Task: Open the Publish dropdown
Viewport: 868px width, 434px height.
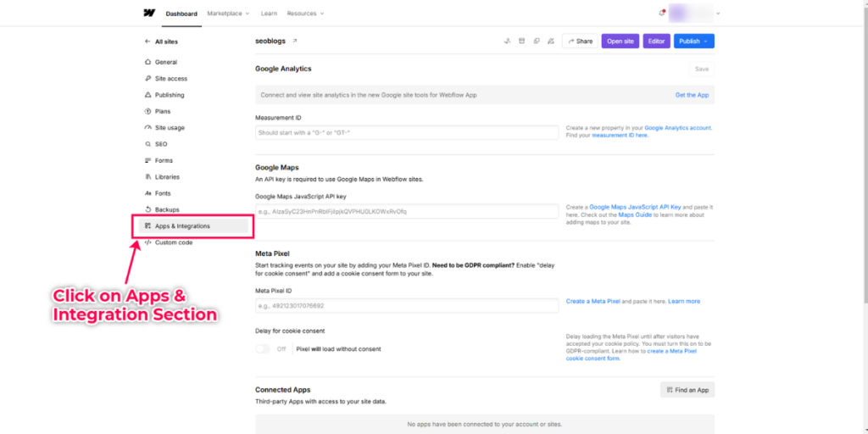Action: (693, 41)
